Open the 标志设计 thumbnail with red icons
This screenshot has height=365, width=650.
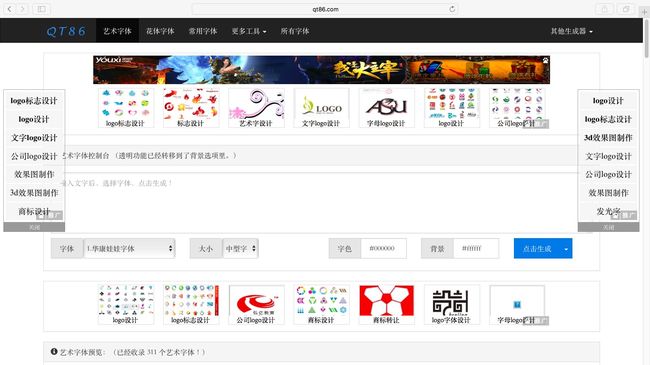(191, 107)
